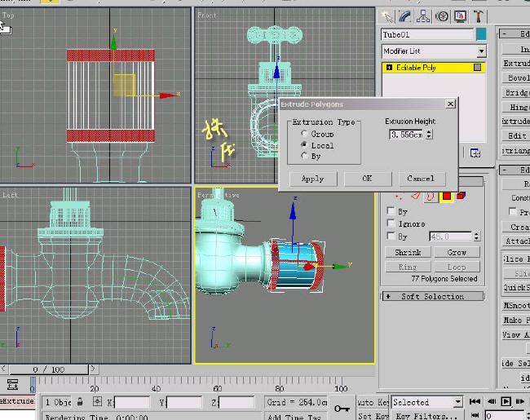Click the Attach button
The image size is (530, 420).
[x=516, y=241]
